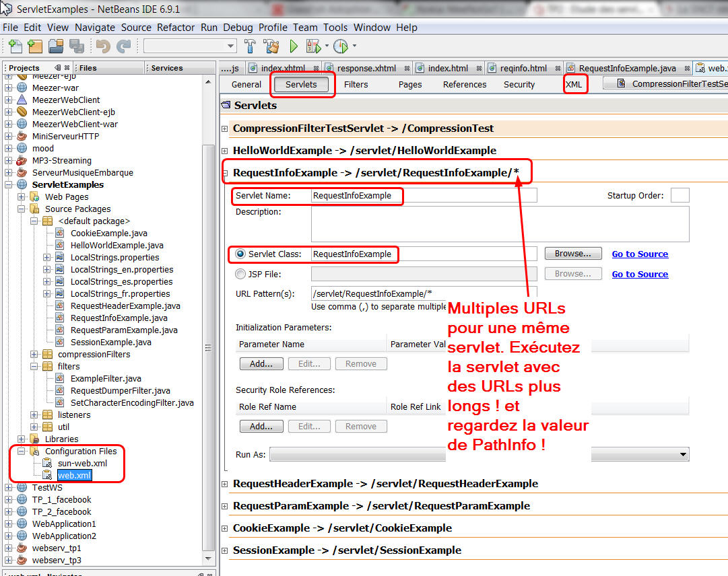The height and width of the screenshot is (576, 728).
Task: Click the Projects panel scroll-up arrow
Action: (208, 82)
